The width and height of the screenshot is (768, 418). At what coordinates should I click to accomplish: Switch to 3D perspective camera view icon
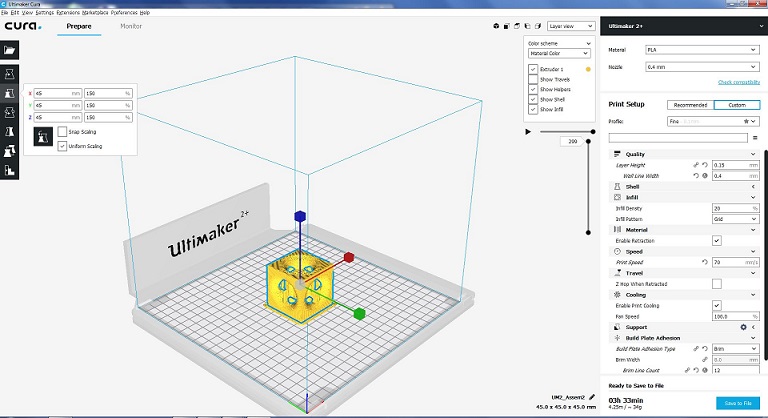click(x=496, y=26)
